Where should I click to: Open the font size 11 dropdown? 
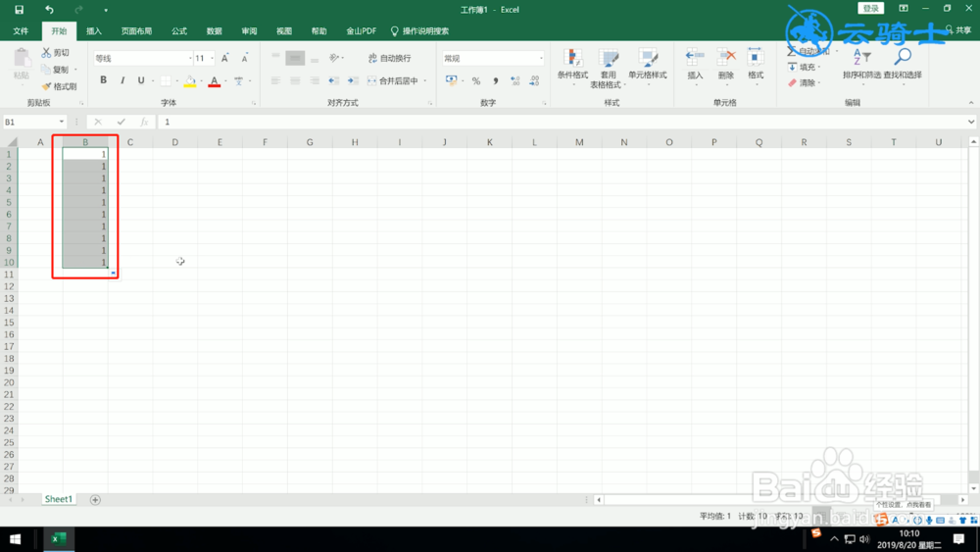(x=212, y=58)
